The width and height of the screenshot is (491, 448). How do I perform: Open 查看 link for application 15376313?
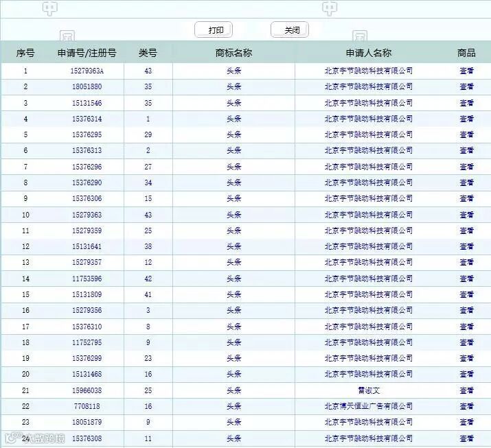pyautogui.click(x=466, y=150)
